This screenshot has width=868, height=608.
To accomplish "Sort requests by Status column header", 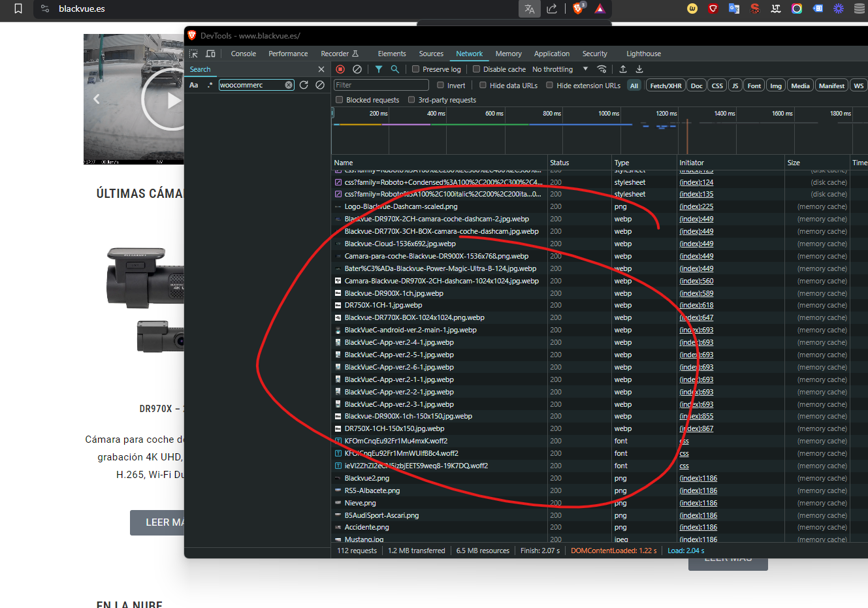I will tap(579, 163).
